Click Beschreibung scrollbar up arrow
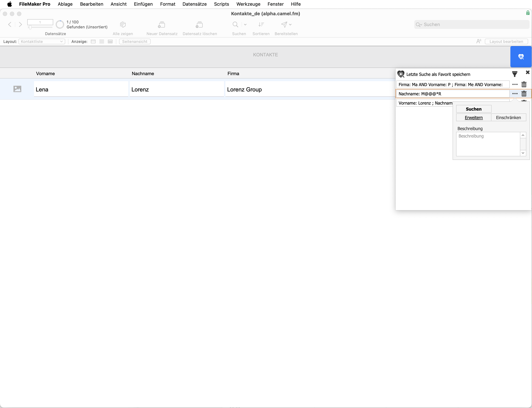Viewport: 532px width, 408px height. pos(523,135)
